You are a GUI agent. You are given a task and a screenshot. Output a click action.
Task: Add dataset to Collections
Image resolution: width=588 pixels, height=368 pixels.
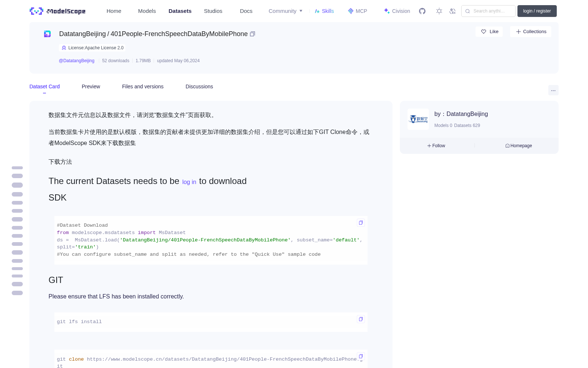[x=531, y=32]
